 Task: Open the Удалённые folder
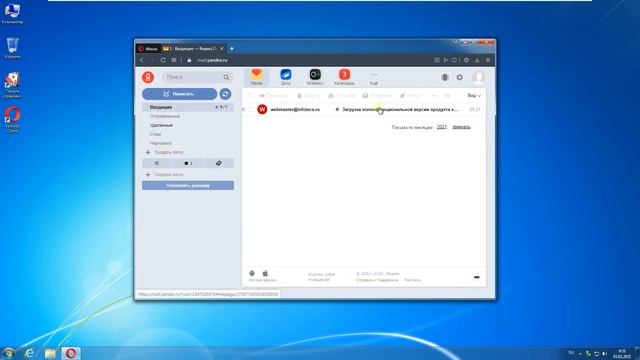click(161, 125)
